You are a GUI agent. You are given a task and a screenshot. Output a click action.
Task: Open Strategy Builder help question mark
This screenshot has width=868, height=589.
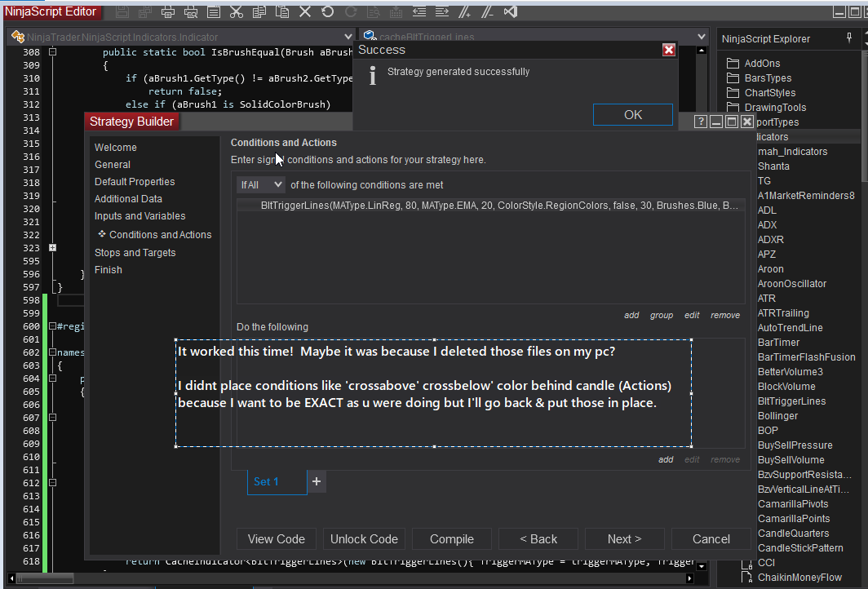[700, 122]
